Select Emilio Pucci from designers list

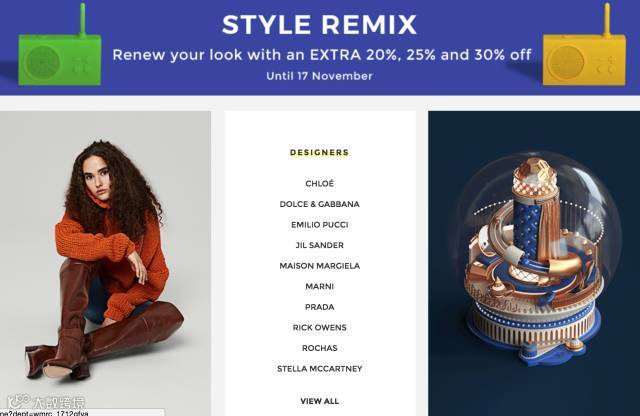coord(319,225)
